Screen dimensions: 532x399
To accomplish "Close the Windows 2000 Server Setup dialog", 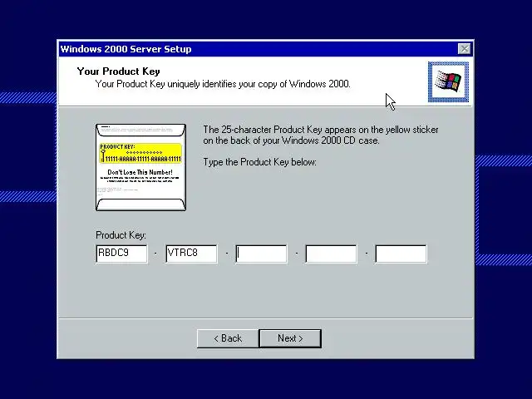I will (x=464, y=49).
